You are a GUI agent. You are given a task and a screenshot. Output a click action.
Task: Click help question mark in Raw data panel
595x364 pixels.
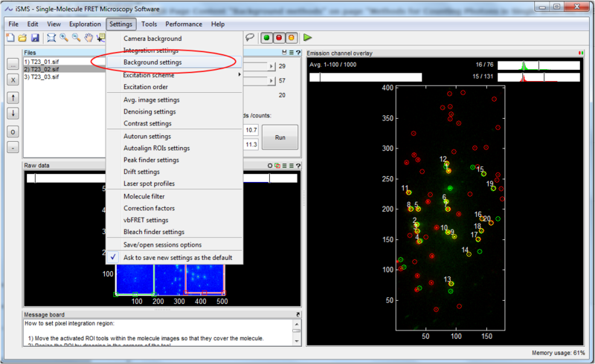[297, 165]
